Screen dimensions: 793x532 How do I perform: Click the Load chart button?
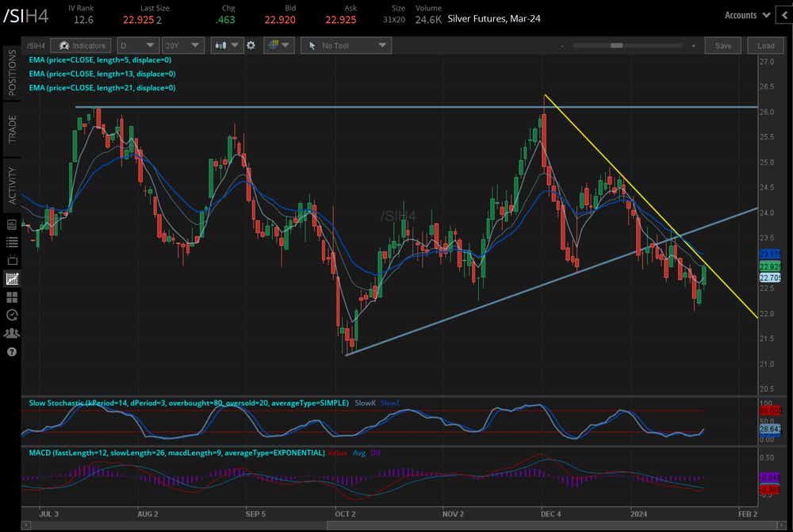coord(765,45)
